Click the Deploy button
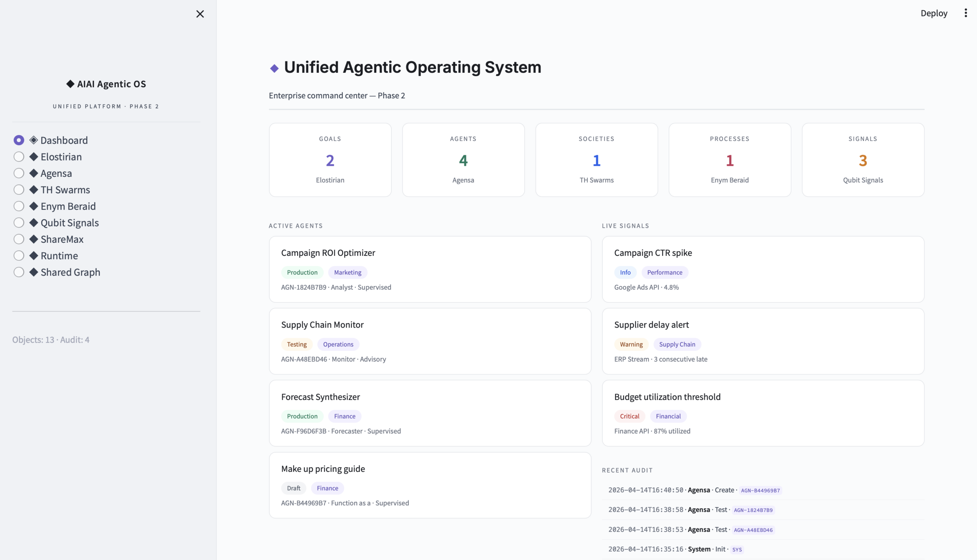Screen dimensions: 977x560 [933, 13]
